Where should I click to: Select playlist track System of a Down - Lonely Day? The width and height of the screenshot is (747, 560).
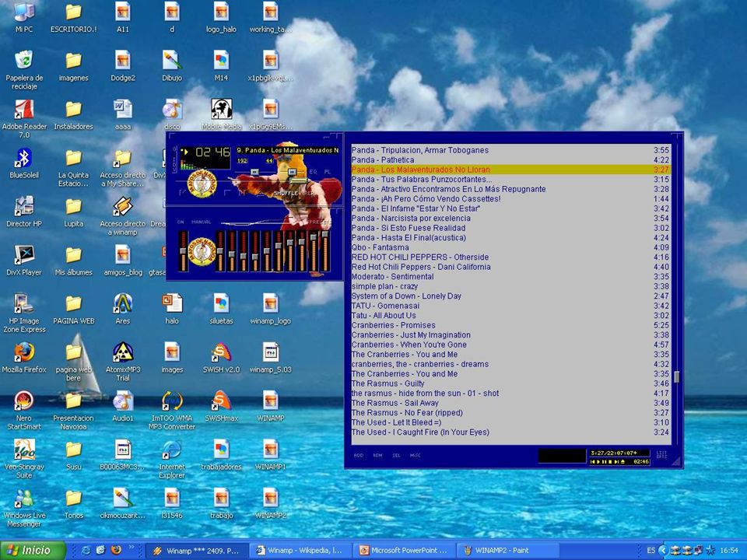510,296
